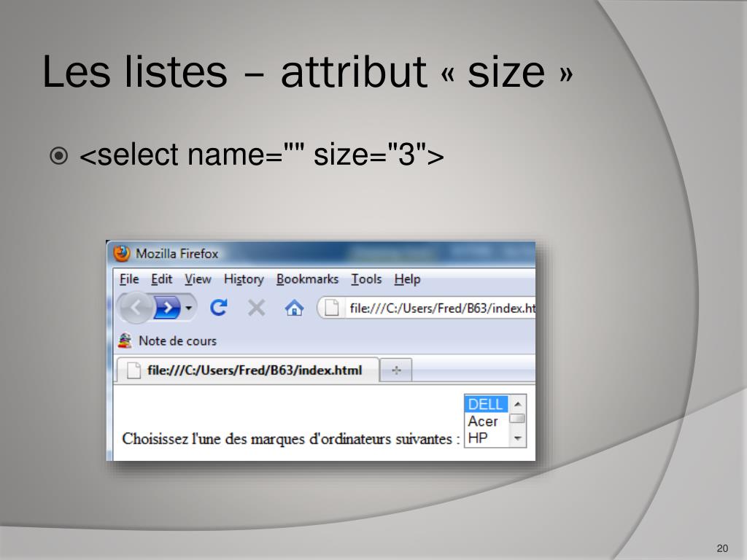Click the page icon in address bar
Screen dimensions: 747x560
332,308
